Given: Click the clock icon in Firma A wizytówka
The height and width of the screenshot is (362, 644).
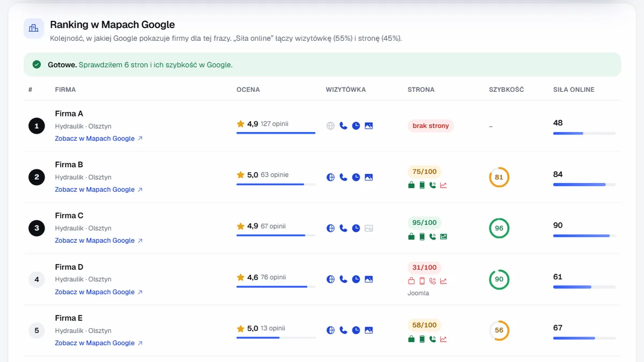Looking at the screenshot, I should pyautogui.click(x=356, y=126).
